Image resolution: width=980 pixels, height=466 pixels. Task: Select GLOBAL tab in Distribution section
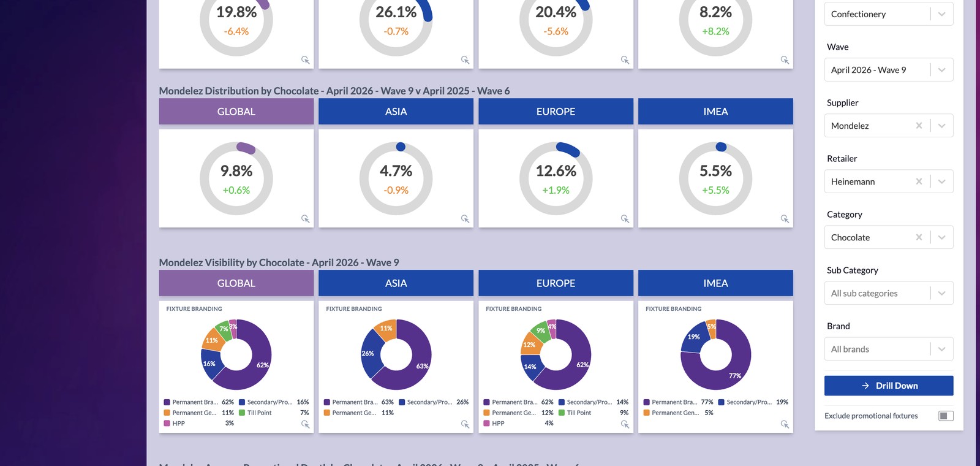tap(236, 112)
